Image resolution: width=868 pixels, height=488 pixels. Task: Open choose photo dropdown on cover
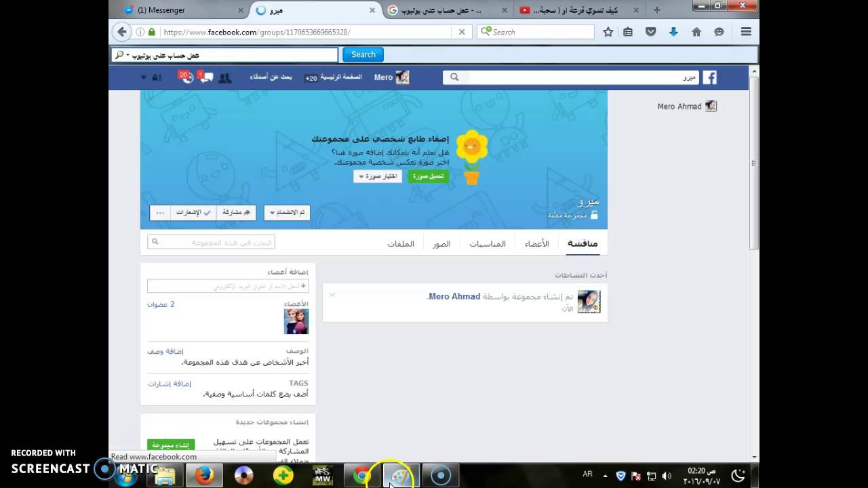[379, 176]
